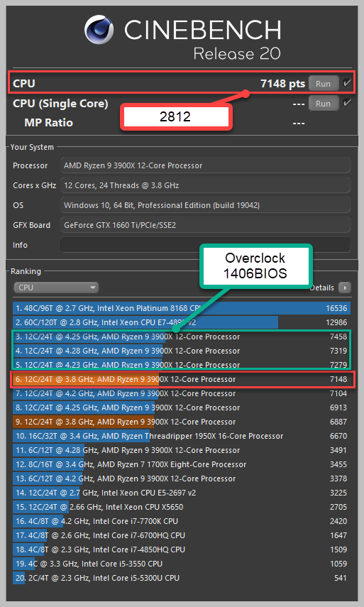Select ranking row 4 at 4.28 GHz
This screenshot has height=607, width=364.
click(182, 351)
